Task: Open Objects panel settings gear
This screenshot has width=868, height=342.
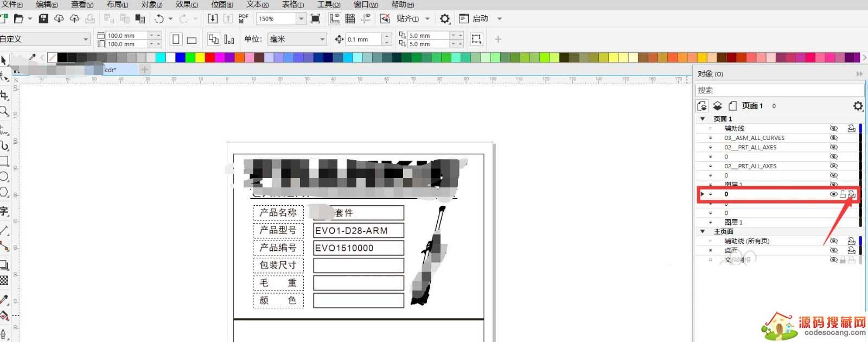Action: pyautogui.click(x=858, y=106)
